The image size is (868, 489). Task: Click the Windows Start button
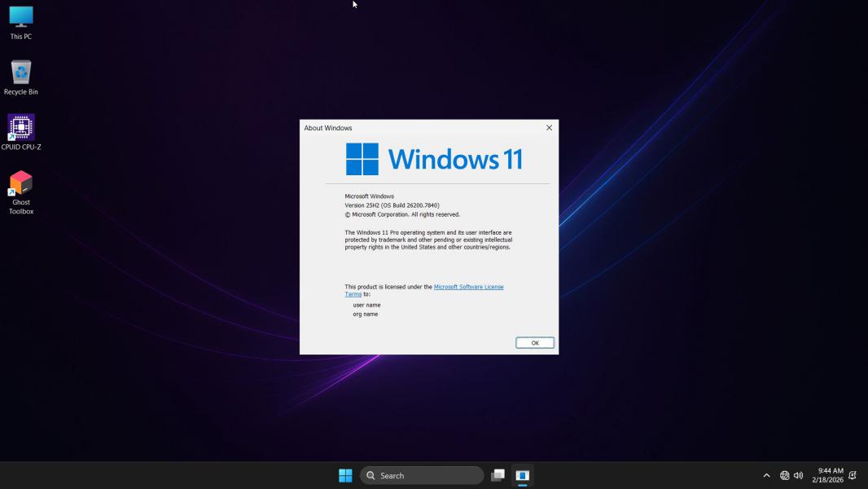(x=345, y=475)
